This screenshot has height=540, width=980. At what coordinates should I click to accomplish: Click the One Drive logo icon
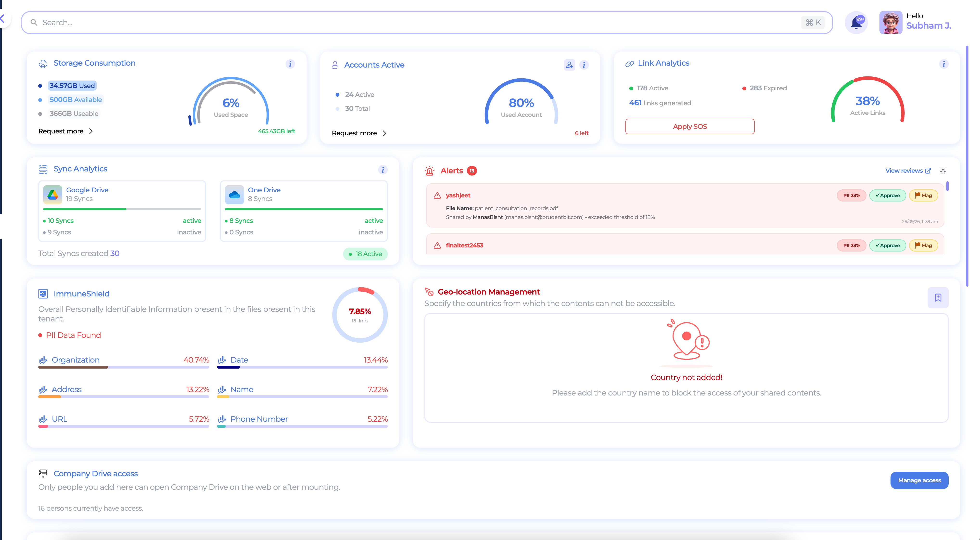(x=234, y=195)
